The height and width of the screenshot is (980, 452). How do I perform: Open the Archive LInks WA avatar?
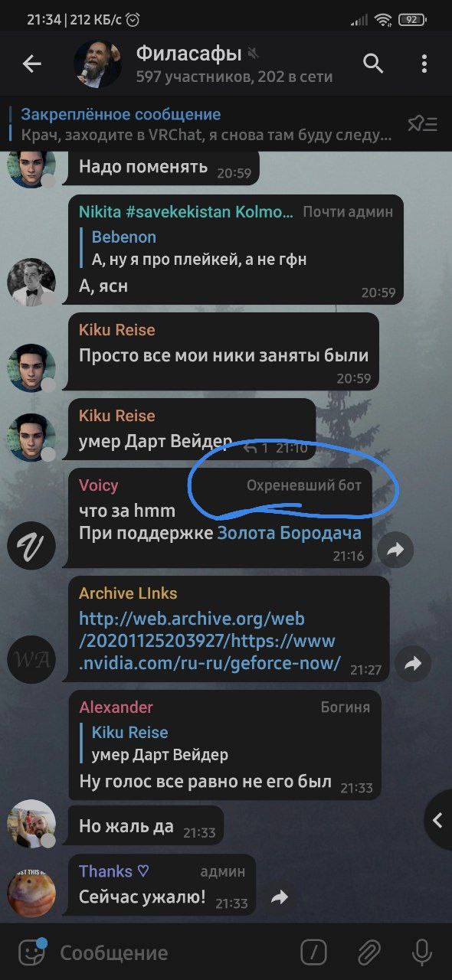click(31, 660)
